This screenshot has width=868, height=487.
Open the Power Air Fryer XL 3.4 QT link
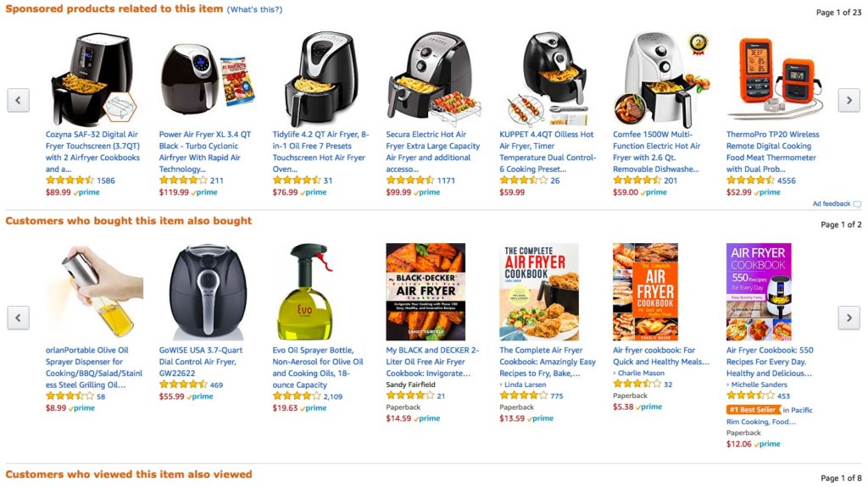205,152
